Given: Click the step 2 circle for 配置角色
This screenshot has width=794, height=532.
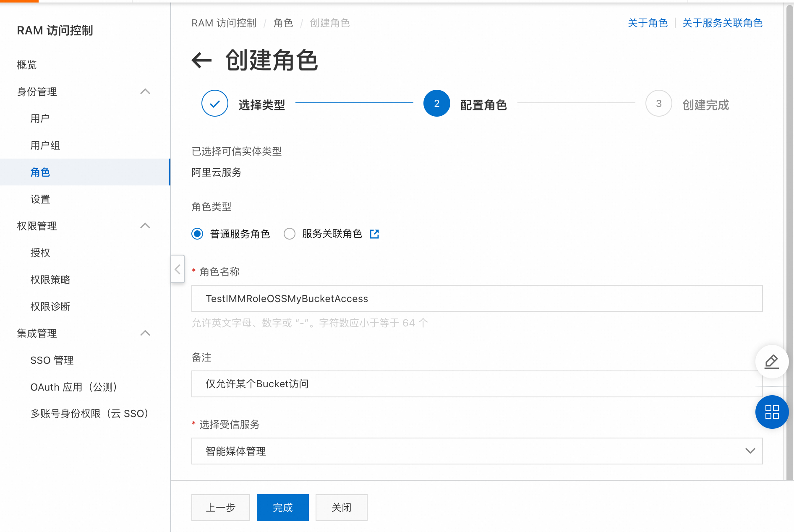Looking at the screenshot, I should pyautogui.click(x=437, y=103).
